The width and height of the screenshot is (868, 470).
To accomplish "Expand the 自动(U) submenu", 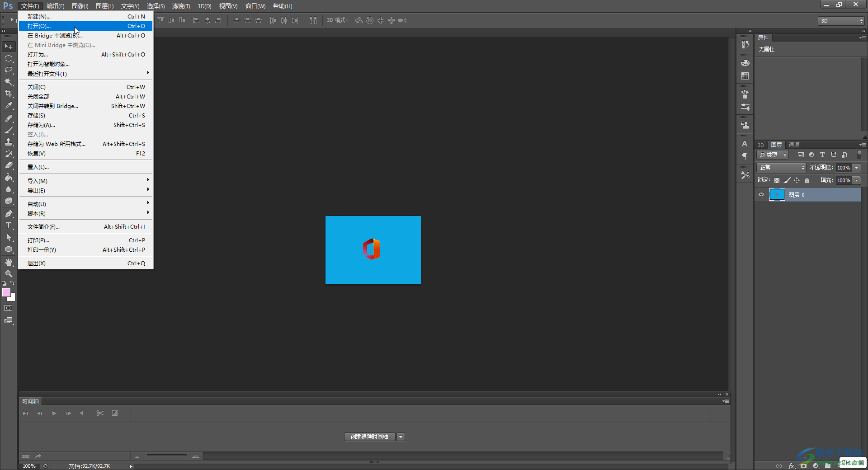I will [x=86, y=204].
